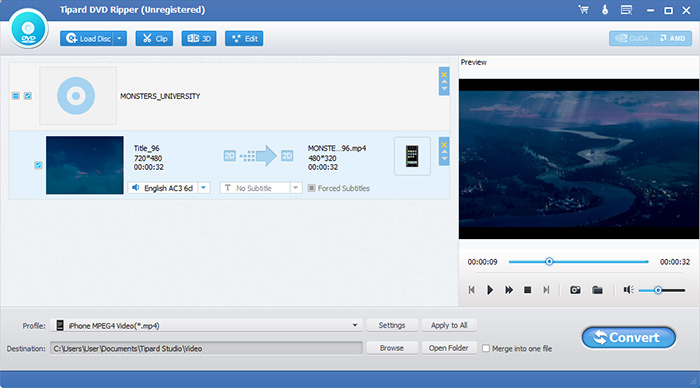Viewport: 700px width, 388px height.
Task: Click the register key icon
Action: pos(605,10)
